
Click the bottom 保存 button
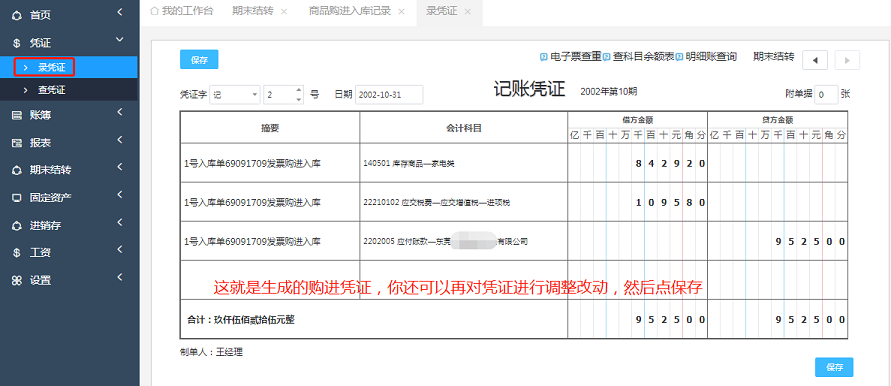pos(834,367)
